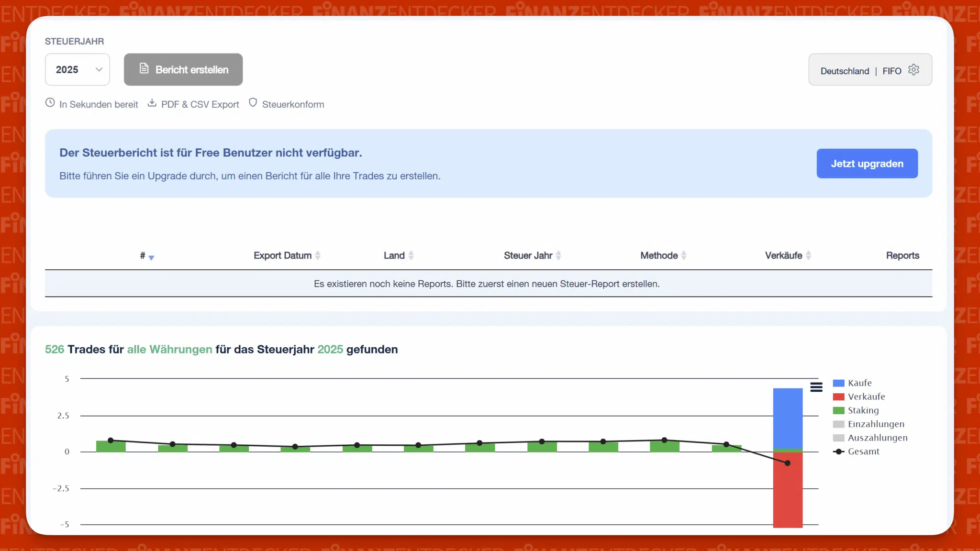Click the red Verkäufe color swatch in legend

point(838,396)
